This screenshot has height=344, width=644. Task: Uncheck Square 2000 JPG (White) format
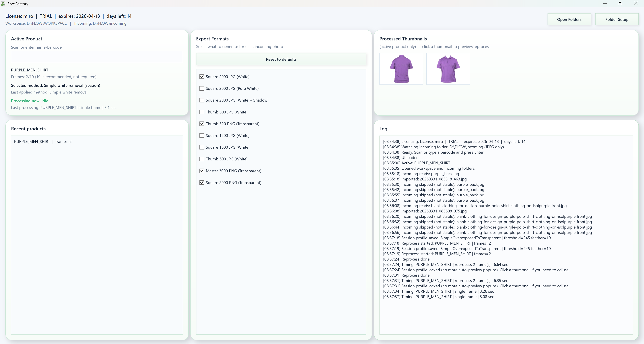(202, 77)
